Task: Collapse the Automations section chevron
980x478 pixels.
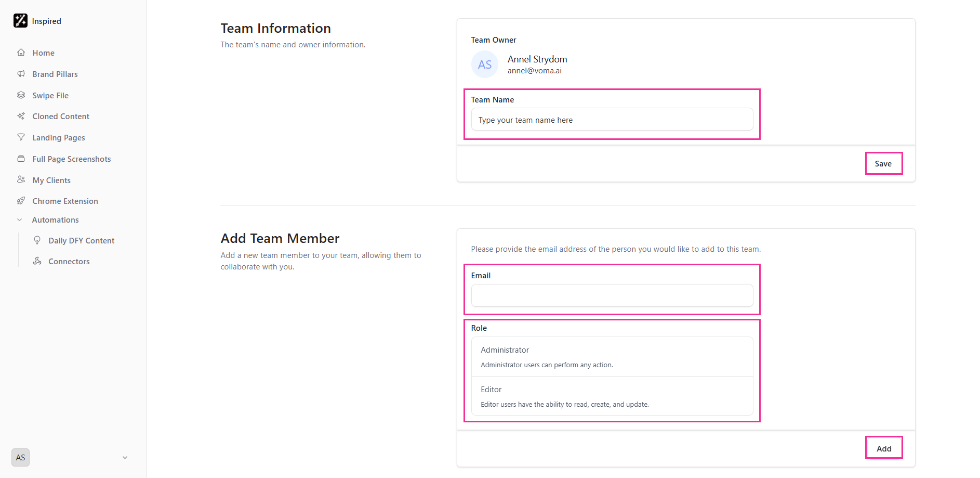Action: coord(20,220)
